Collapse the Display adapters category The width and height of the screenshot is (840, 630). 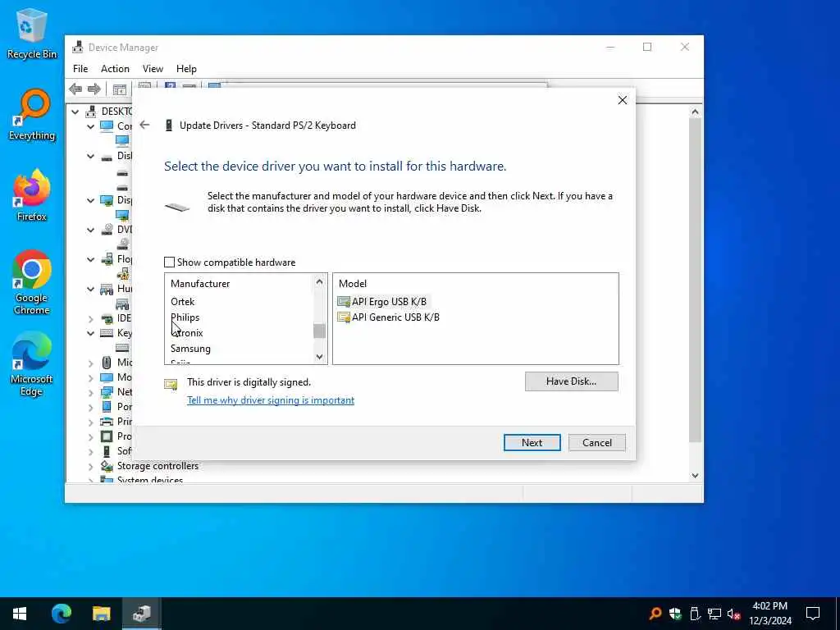point(90,200)
